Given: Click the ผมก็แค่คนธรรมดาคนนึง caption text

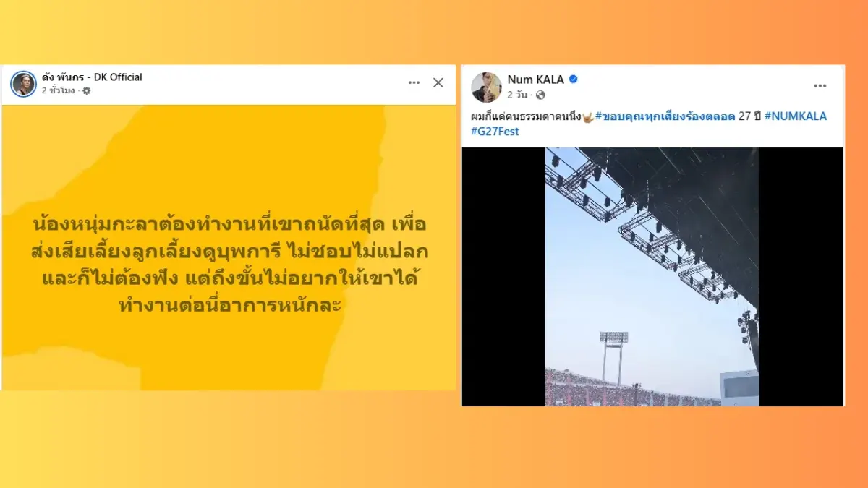Looking at the screenshot, I should coord(527,116).
